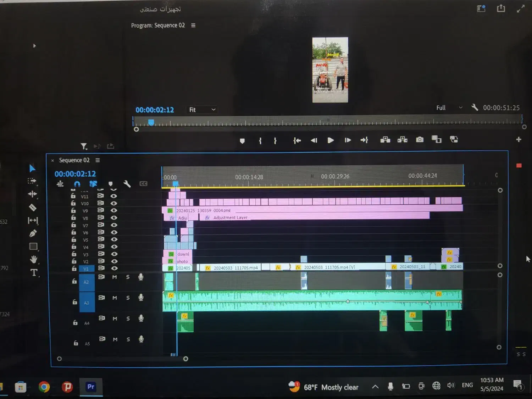
Task: Click the Program monitor blue playhead marker
Action: click(x=151, y=122)
